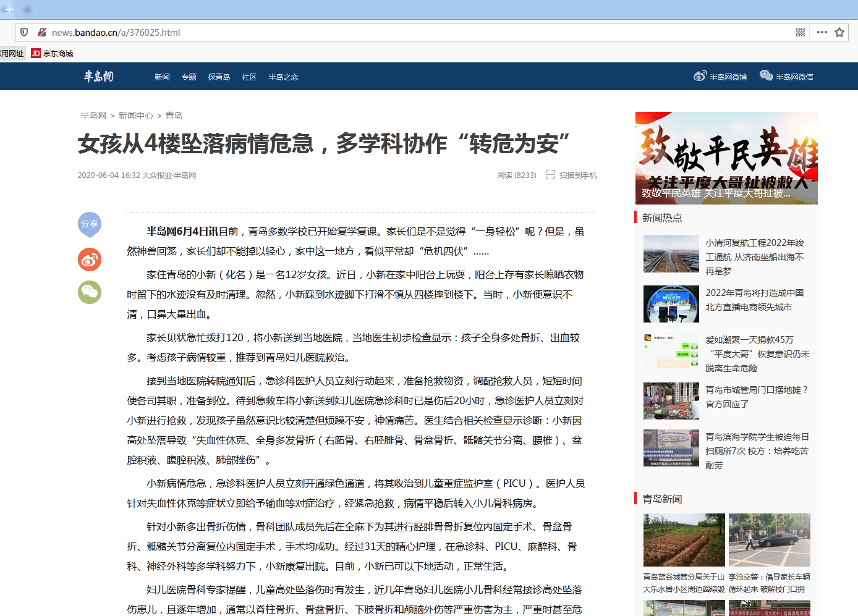
Task: Click thumbnail for 青岛市城管局门口摆地摊 story
Action: tap(671, 401)
